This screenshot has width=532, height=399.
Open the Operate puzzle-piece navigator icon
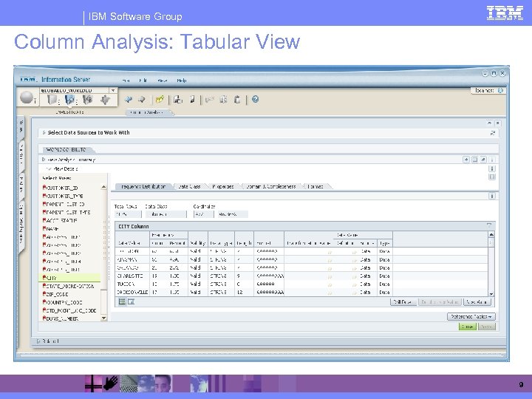[105, 100]
